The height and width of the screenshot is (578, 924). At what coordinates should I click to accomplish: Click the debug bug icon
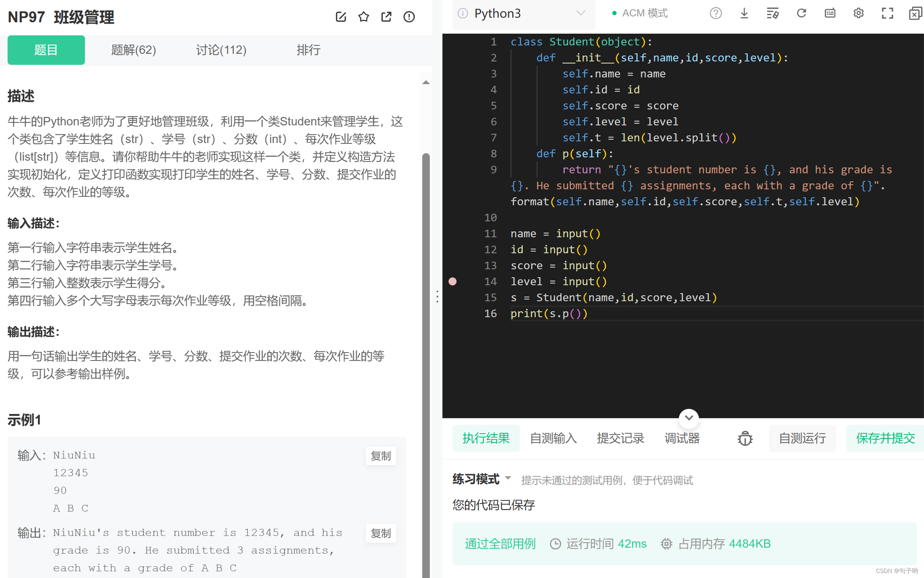(745, 438)
